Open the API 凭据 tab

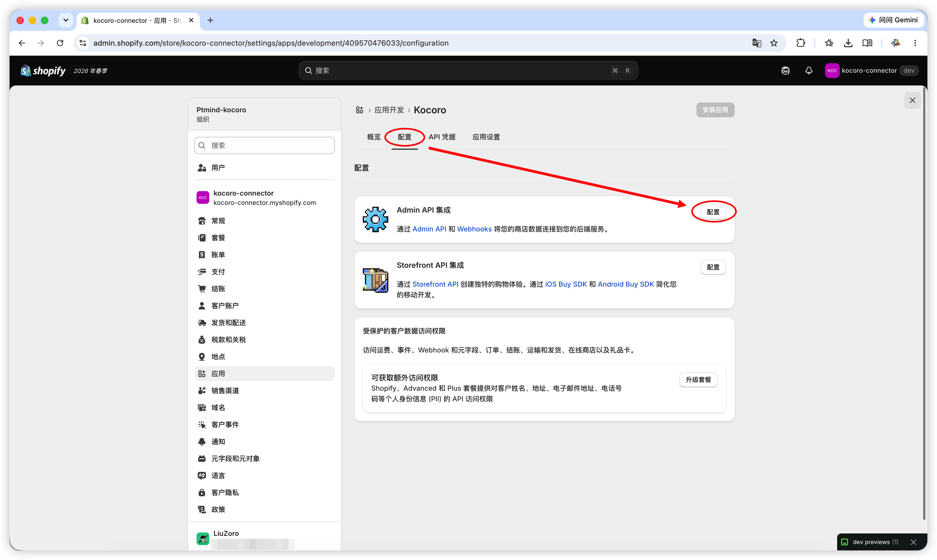point(442,137)
